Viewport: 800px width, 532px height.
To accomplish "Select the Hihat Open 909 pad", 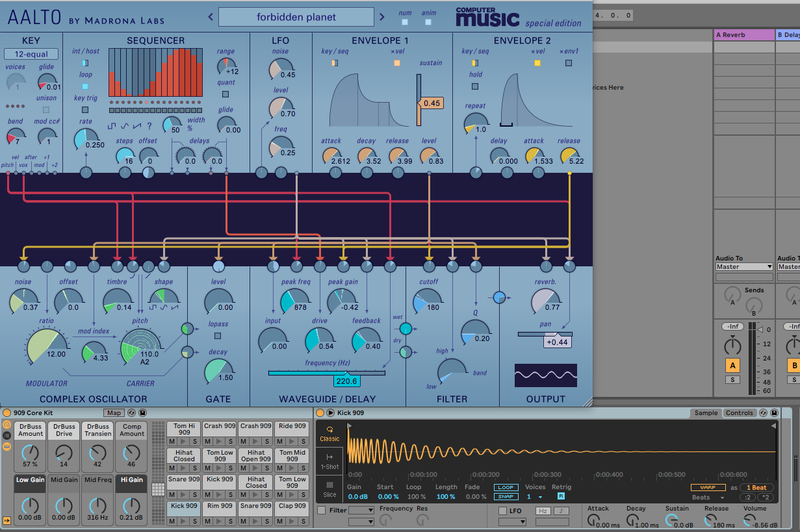I will click(x=256, y=455).
